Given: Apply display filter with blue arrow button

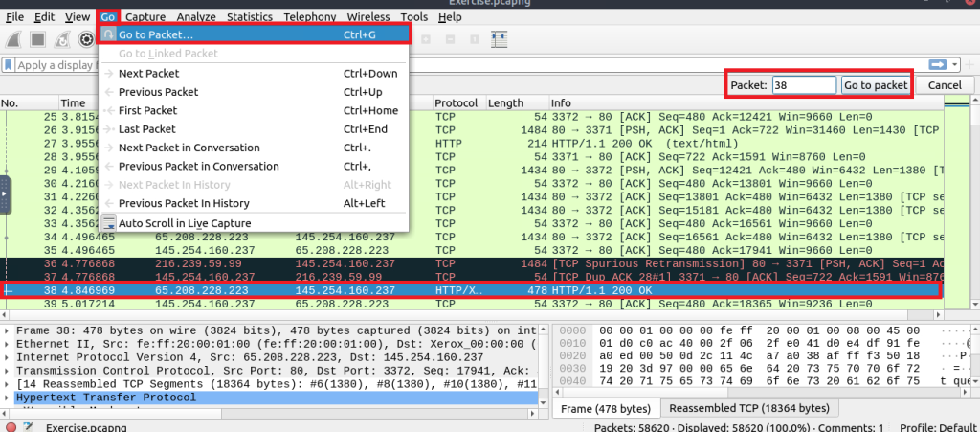Looking at the screenshot, I should click(x=938, y=64).
